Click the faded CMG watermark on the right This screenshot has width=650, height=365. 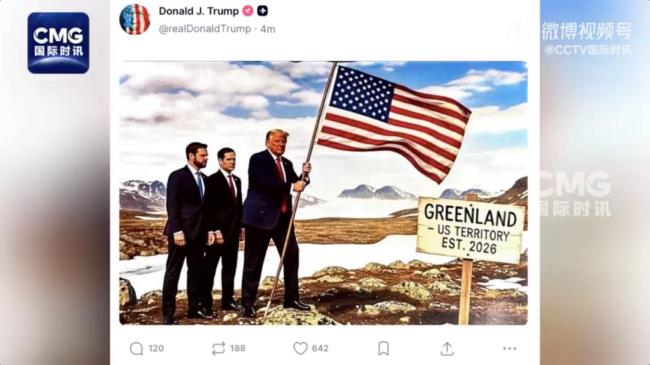(x=575, y=194)
